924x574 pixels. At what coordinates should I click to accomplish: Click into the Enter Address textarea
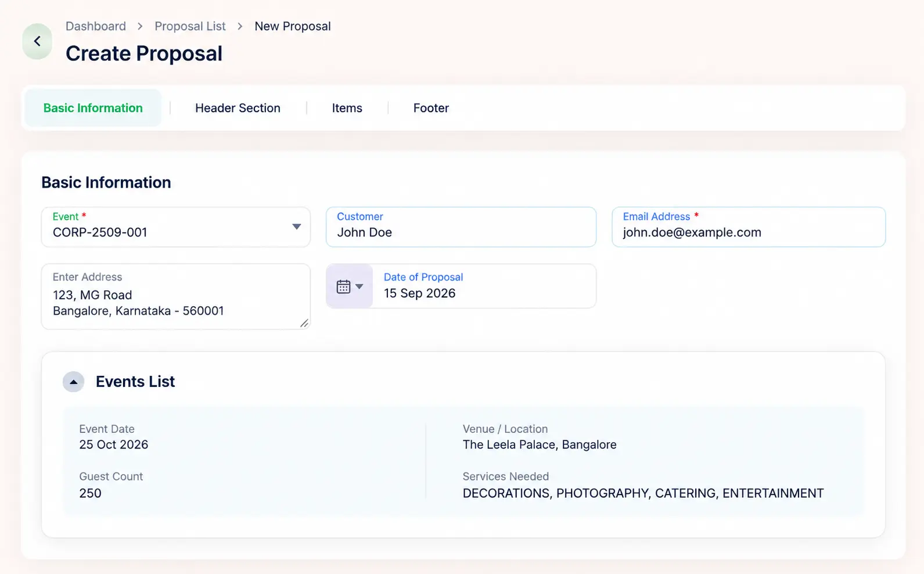coord(176,296)
